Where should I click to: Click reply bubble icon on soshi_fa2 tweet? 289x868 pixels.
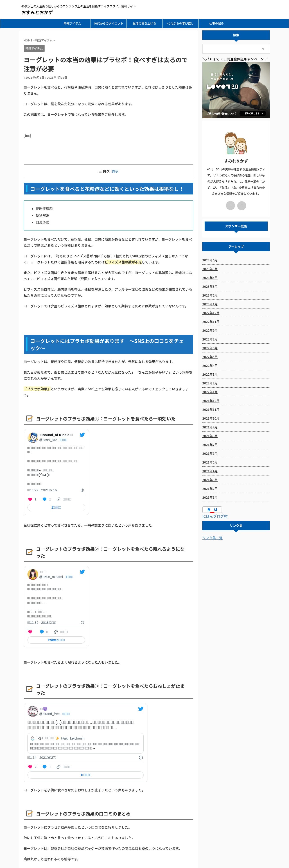coord(44,499)
